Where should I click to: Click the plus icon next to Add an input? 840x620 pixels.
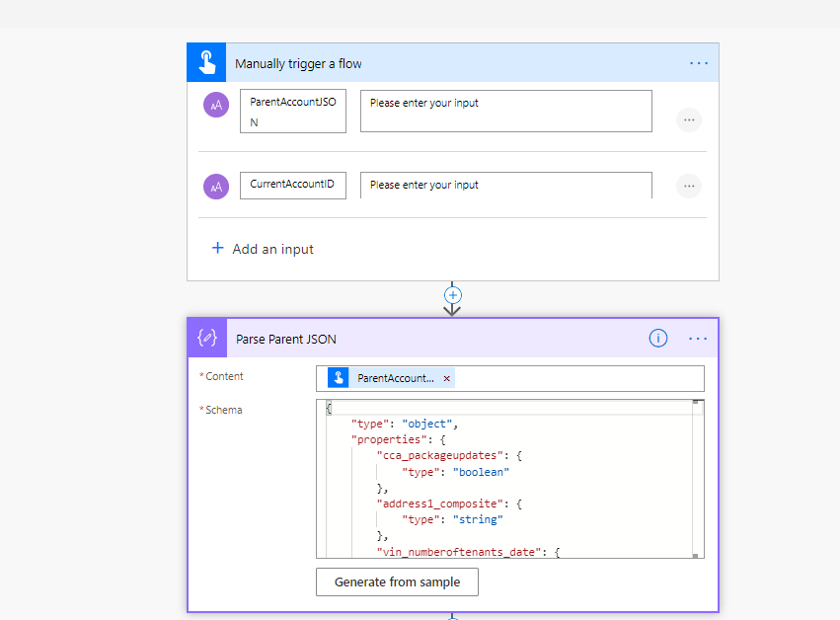click(218, 249)
